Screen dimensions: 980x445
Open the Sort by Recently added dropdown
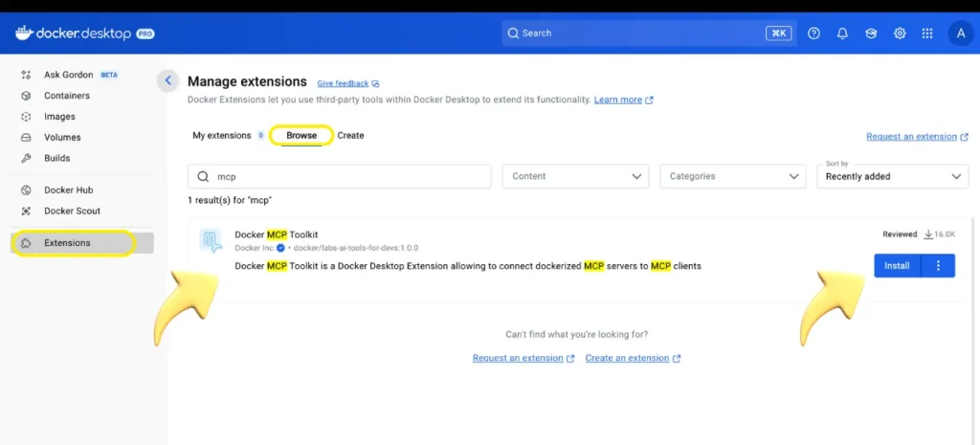893,177
